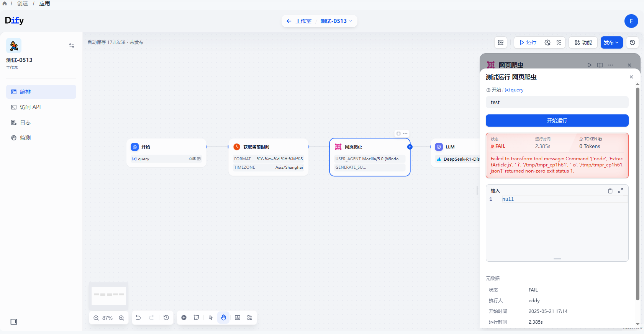Click the error message text
The image size is (644, 334).
point(557,165)
